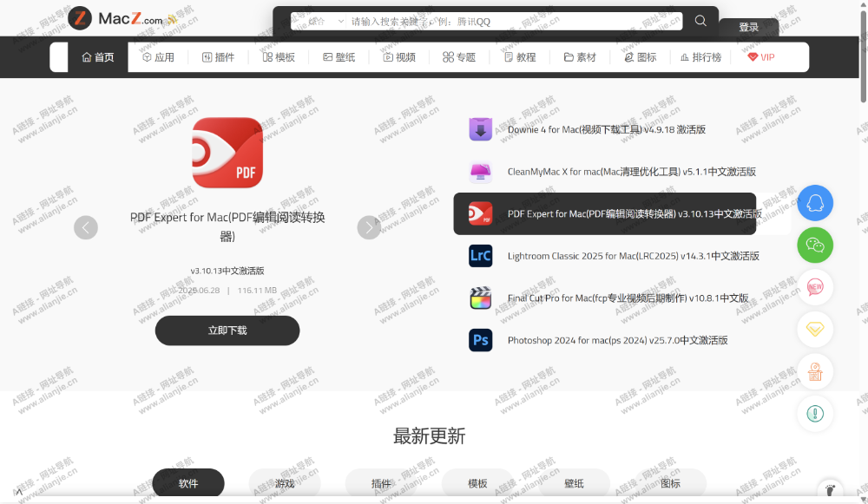Open the 壁纸 navigation tab
Image resolution: width=868 pixels, height=504 pixels.
click(x=339, y=57)
